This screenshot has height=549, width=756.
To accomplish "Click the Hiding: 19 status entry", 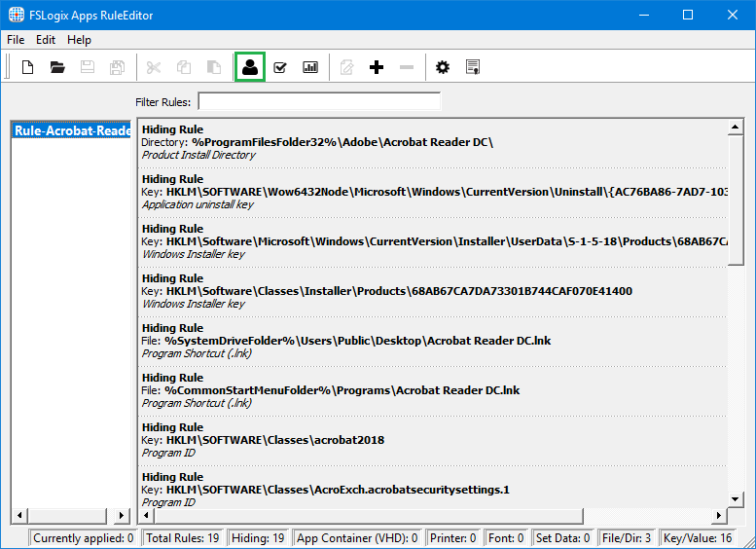I will (x=258, y=538).
